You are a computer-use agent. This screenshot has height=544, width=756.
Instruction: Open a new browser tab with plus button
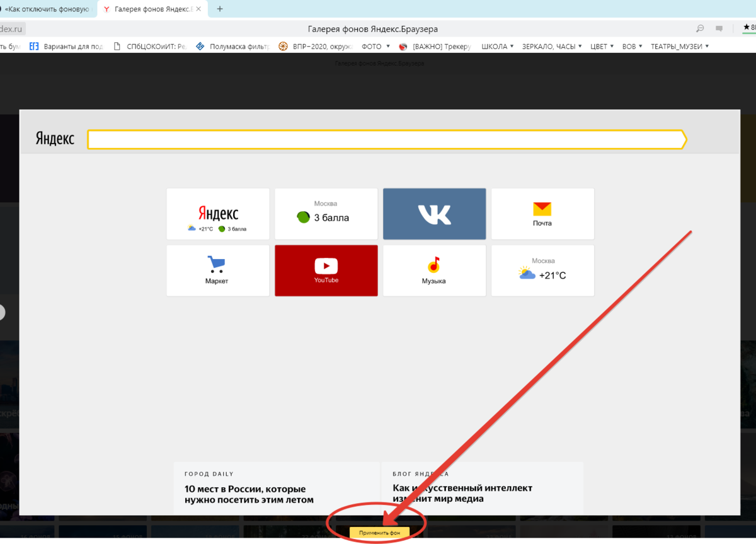pyautogui.click(x=220, y=9)
